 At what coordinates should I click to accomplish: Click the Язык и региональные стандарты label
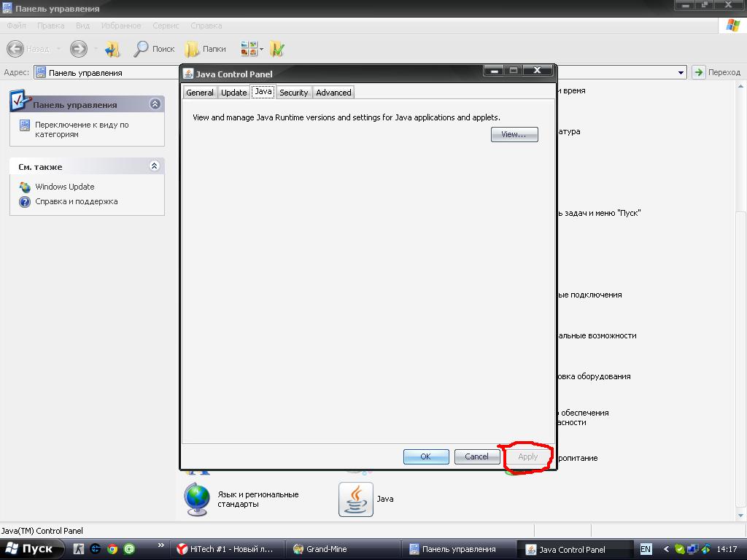[258, 499]
